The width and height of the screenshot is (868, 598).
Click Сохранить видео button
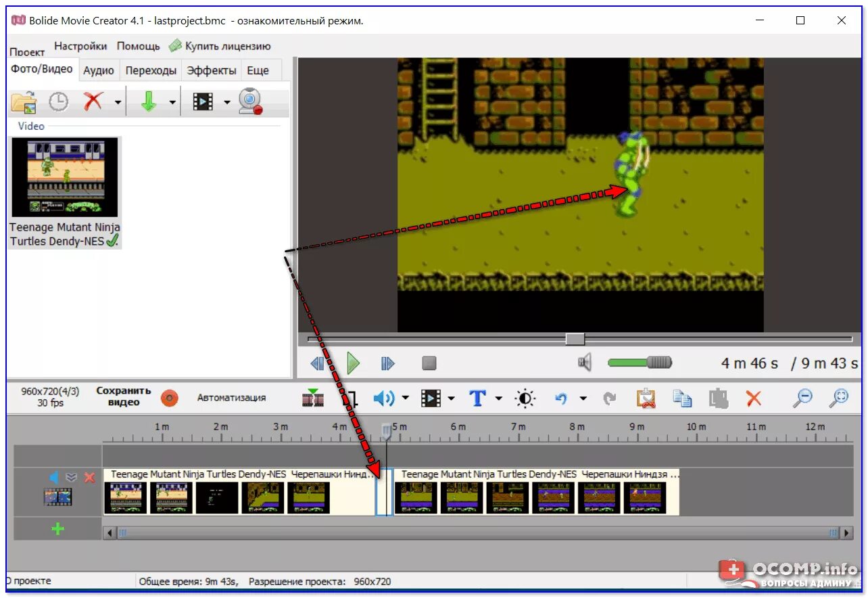coord(123,396)
